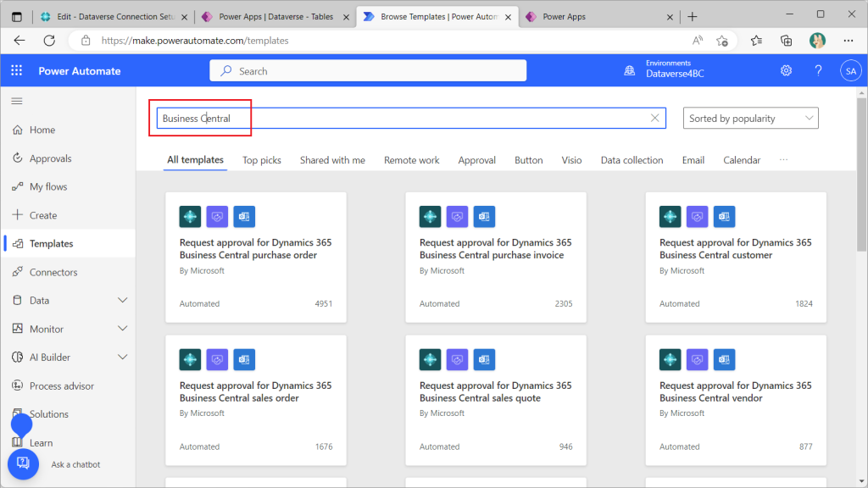Open Approvals in left navigation

click(69, 158)
